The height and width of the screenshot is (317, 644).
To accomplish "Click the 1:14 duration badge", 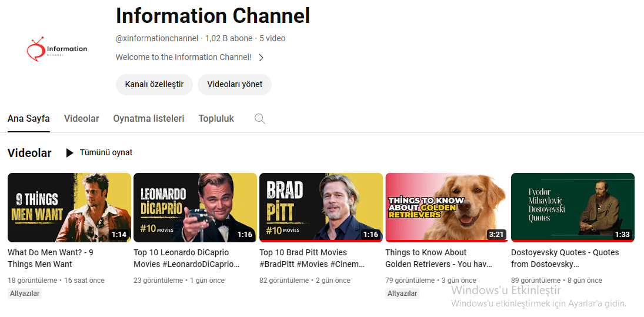I will point(119,235).
